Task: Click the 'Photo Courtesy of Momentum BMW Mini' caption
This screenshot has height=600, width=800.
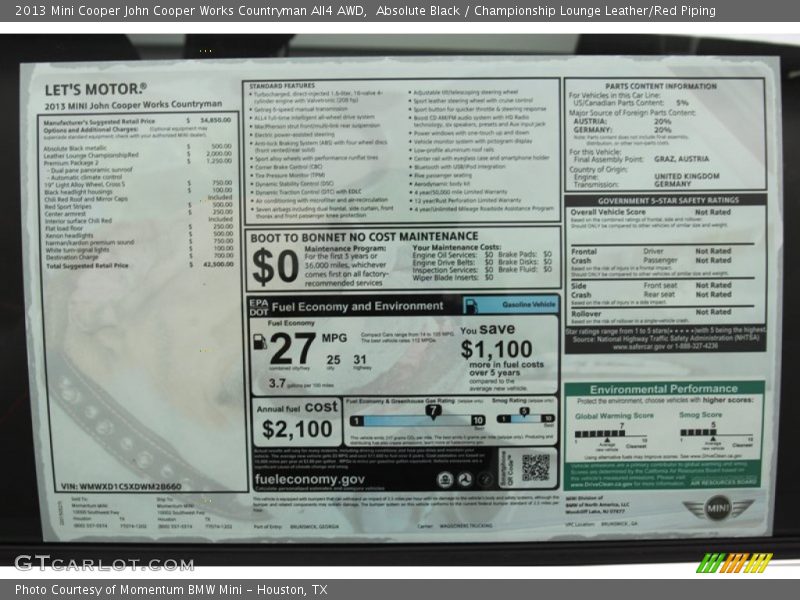Action: coord(171,590)
